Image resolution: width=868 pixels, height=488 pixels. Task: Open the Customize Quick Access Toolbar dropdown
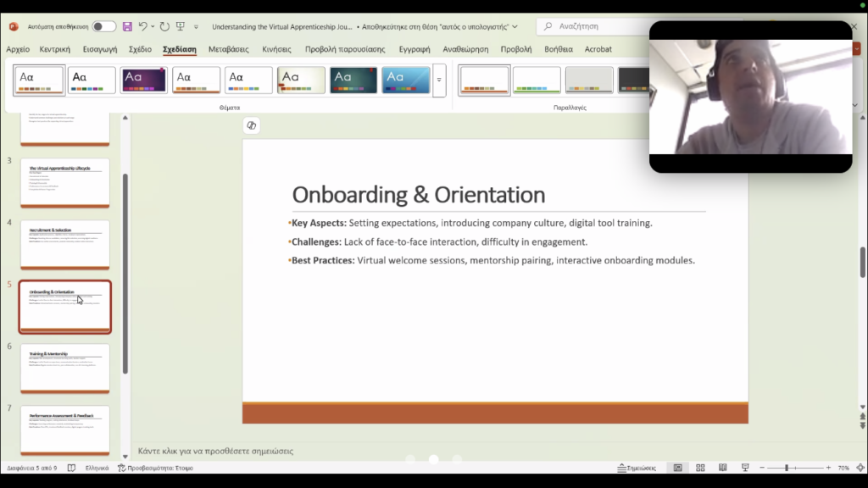[x=197, y=27]
